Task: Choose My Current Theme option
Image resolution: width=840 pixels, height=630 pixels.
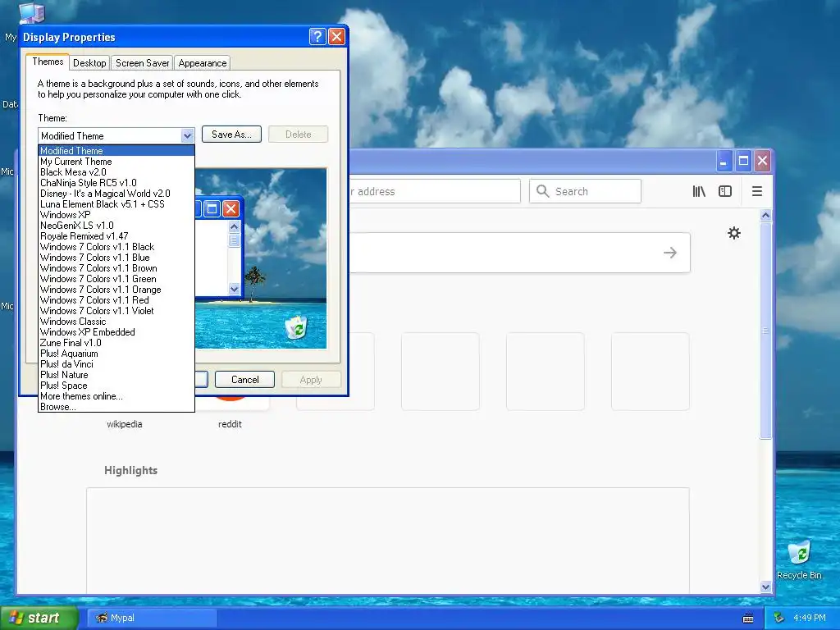Action: click(116, 162)
